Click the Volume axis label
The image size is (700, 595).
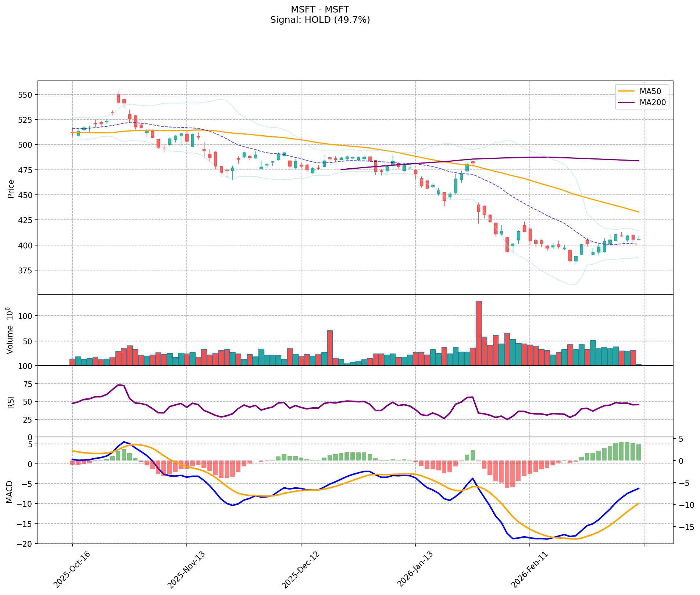11,330
